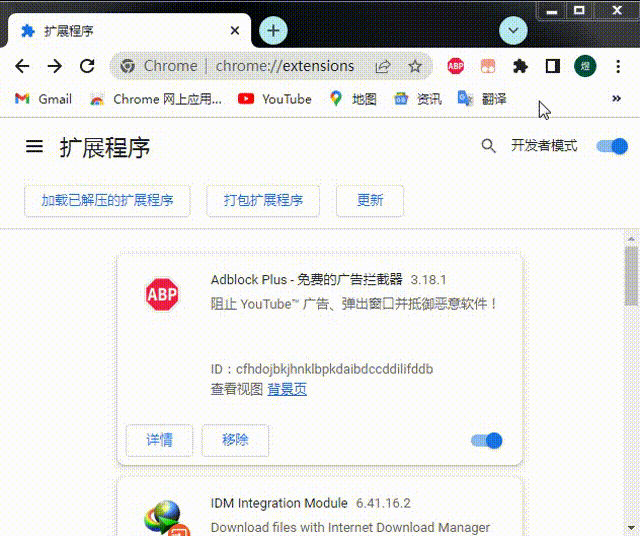Open the hamburger main menu of the extensions page

coord(35,147)
